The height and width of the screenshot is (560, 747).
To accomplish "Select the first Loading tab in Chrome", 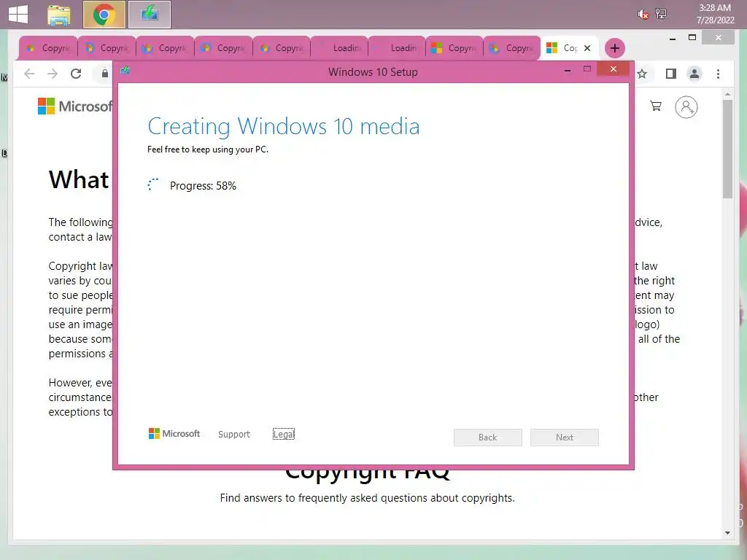I will coord(339,48).
